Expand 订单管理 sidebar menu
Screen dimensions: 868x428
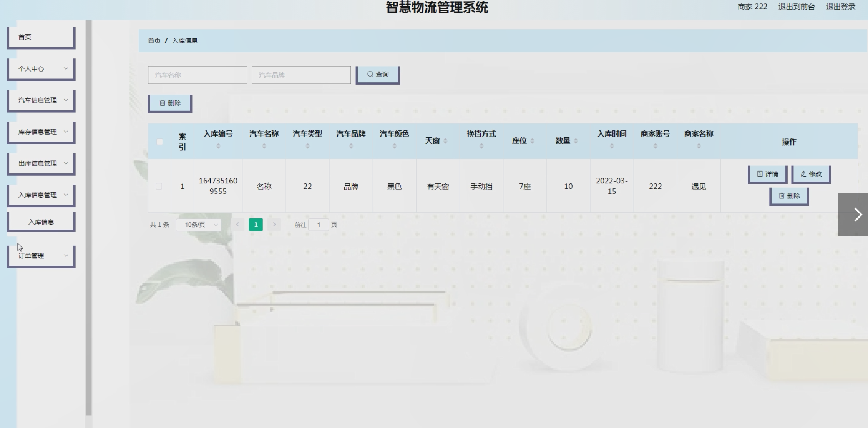[41, 256]
